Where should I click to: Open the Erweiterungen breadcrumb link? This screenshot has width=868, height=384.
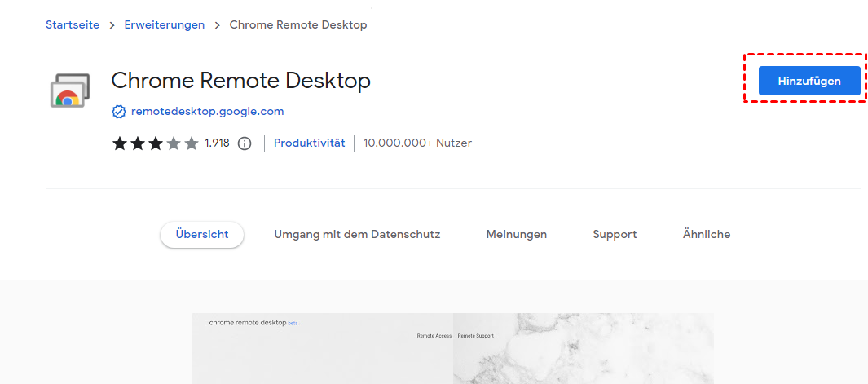click(165, 24)
